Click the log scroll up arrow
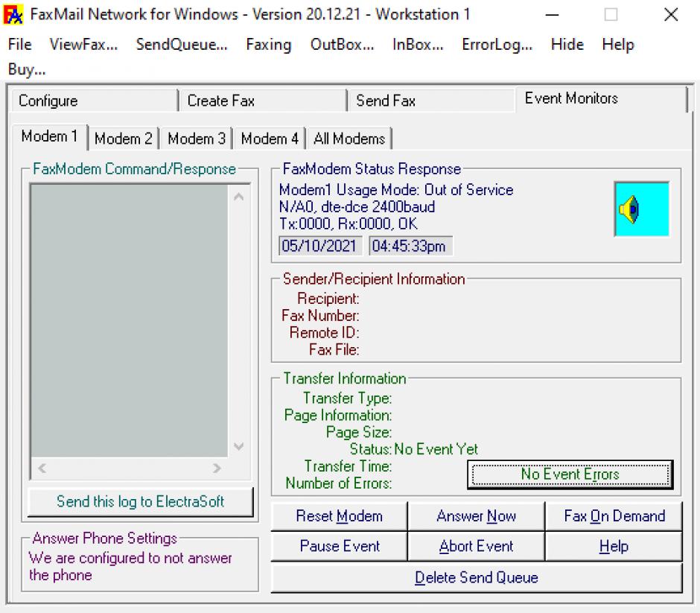Viewport: 700px width, 613px height. [239, 197]
